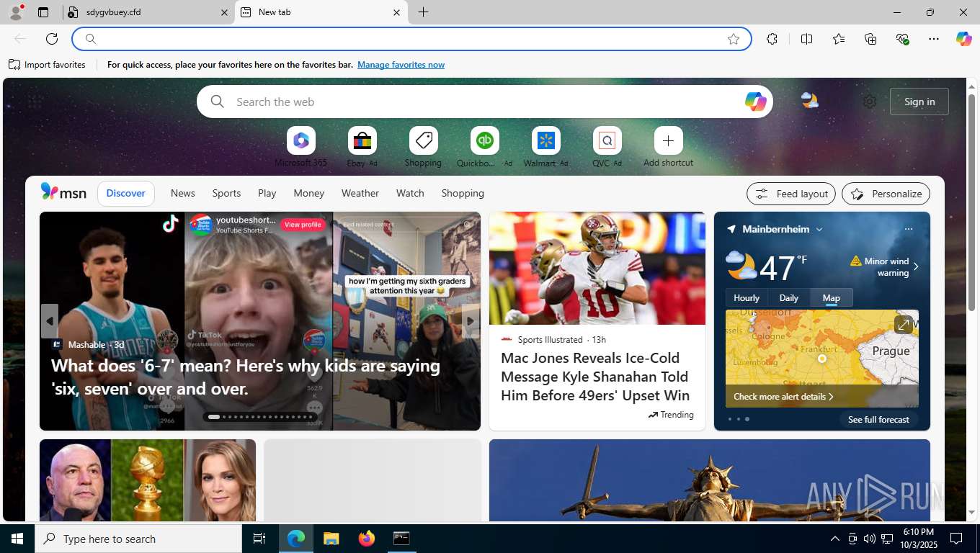The width and height of the screenshot is (980, 553).
Task: Open See full forecast link
Action: [878, 419]
